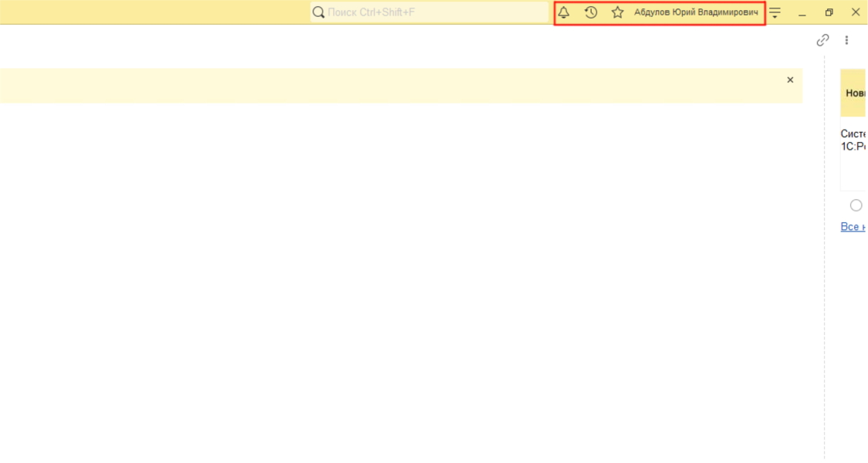Minimize the 1C application window
The image size is (868, 463).
coord(802,13)
